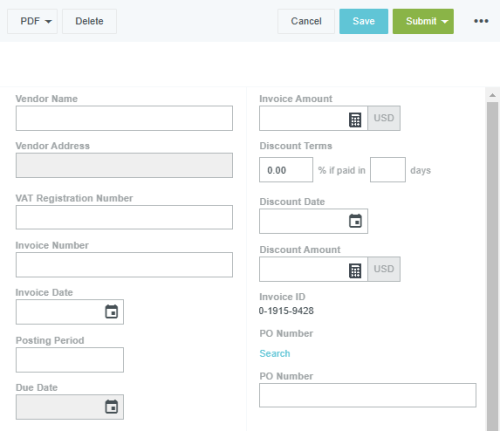Expand the Submit dropdown arrow
Screen dimensions: 500x431
[x=445, y=22]
